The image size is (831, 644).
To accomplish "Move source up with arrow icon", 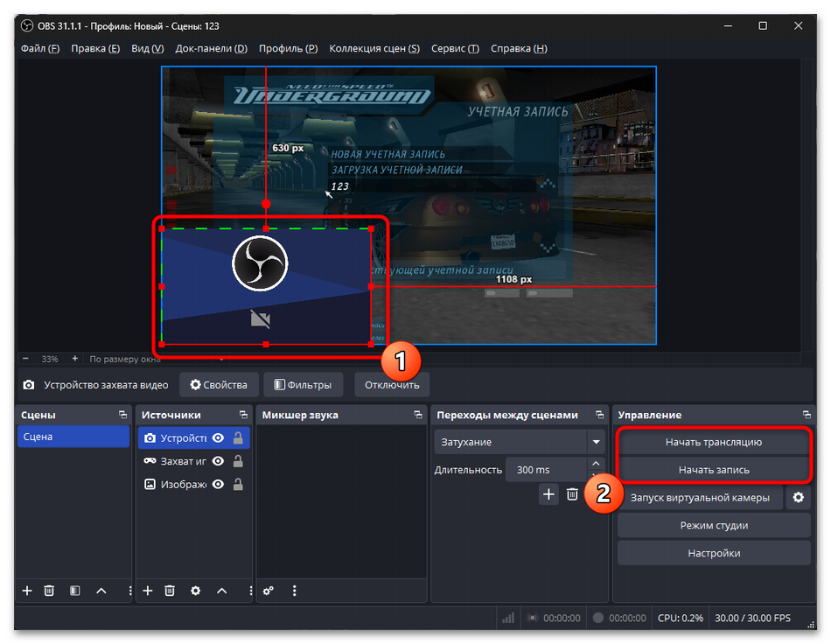I will coord(222,591).
